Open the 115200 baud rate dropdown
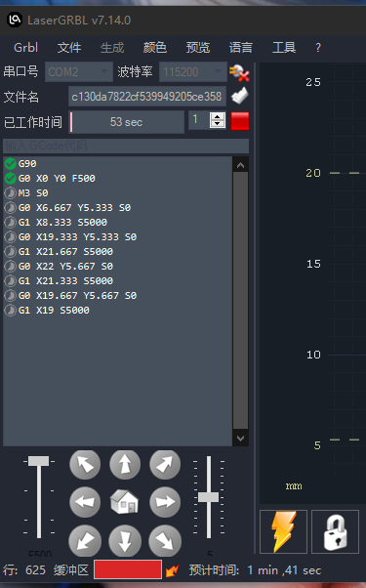This screenshot has height=588, width=366. pos(193,71)
